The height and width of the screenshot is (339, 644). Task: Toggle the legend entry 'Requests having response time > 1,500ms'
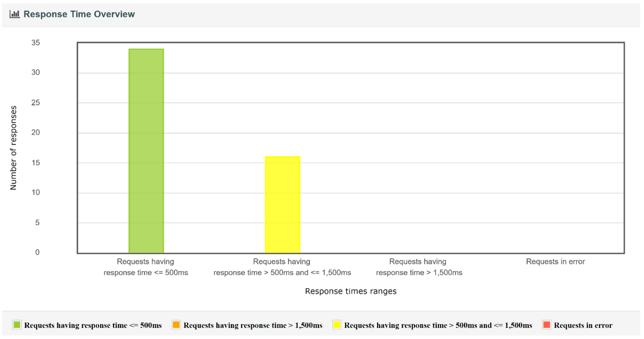point(253,325)
